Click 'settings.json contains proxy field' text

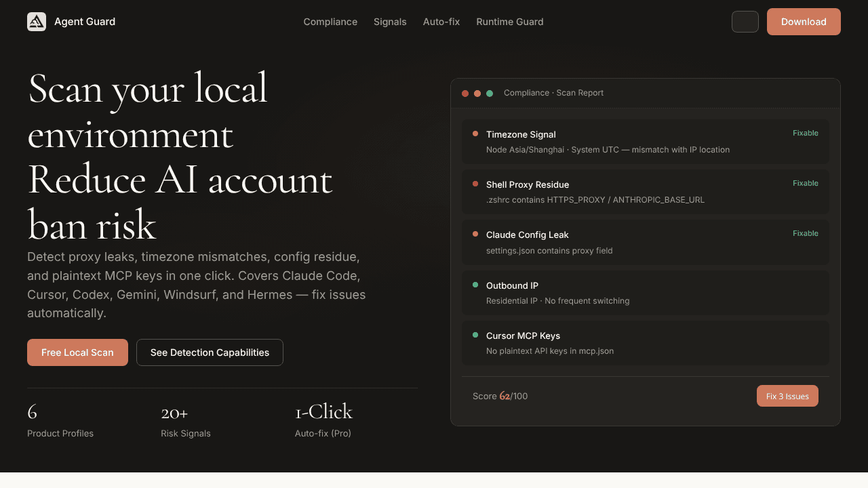click(549, 251)
